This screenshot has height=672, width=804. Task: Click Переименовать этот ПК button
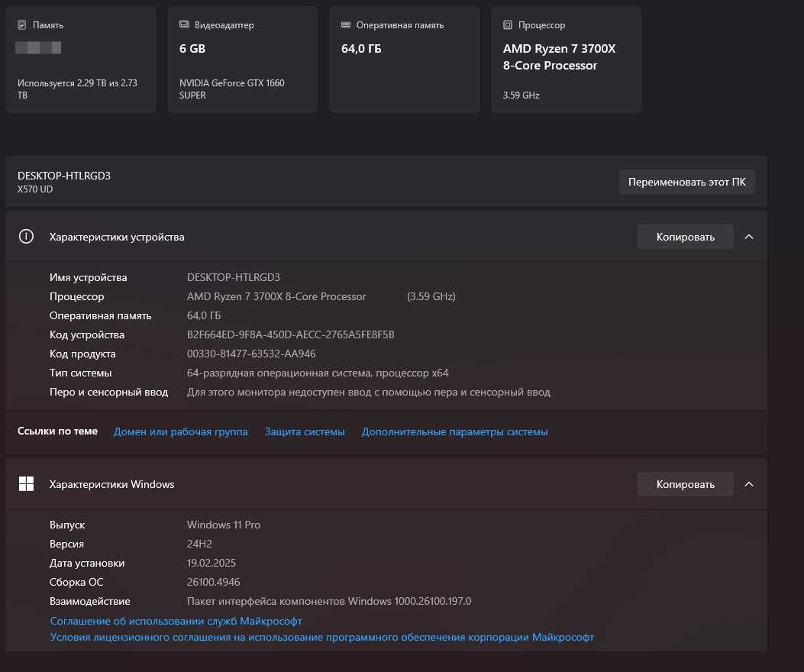click(686, 182)
